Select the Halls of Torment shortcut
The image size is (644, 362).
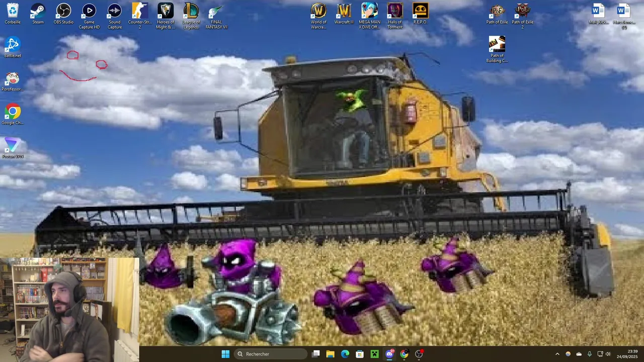pos(395,16)
